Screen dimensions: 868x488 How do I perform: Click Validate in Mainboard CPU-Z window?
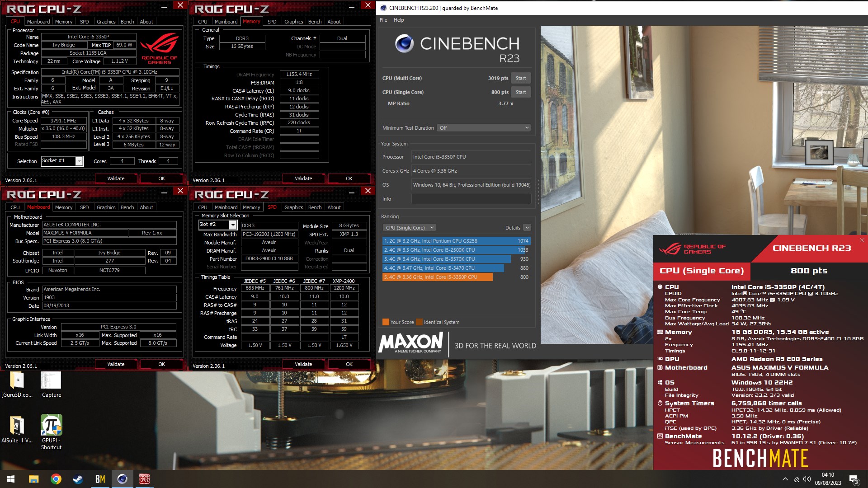coord(116,364)
